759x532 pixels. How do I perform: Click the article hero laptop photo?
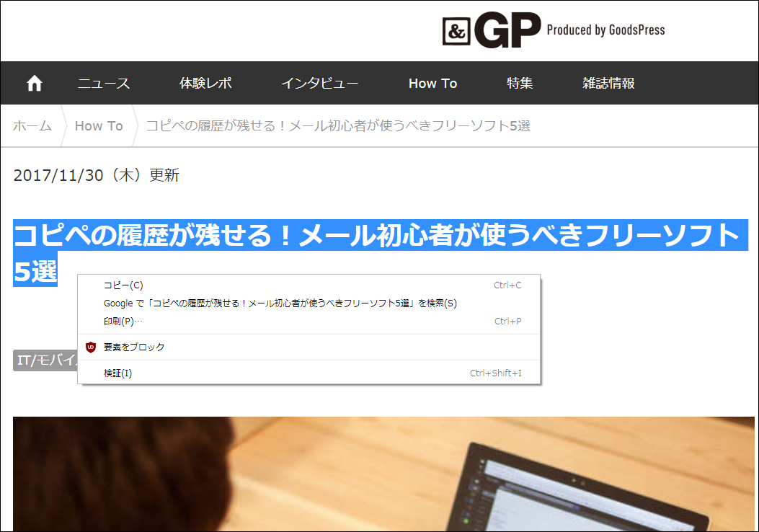pos(383,474)
